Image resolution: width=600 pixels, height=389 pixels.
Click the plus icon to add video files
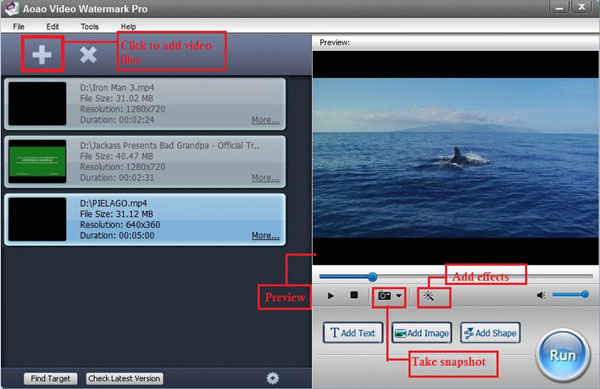click(x=42, y=55)
